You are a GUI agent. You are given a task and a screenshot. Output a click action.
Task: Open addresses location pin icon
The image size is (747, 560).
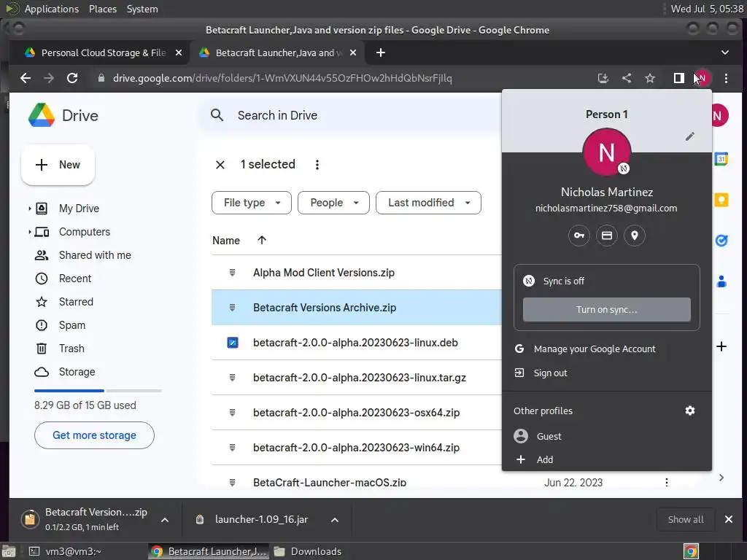(635, 236)
